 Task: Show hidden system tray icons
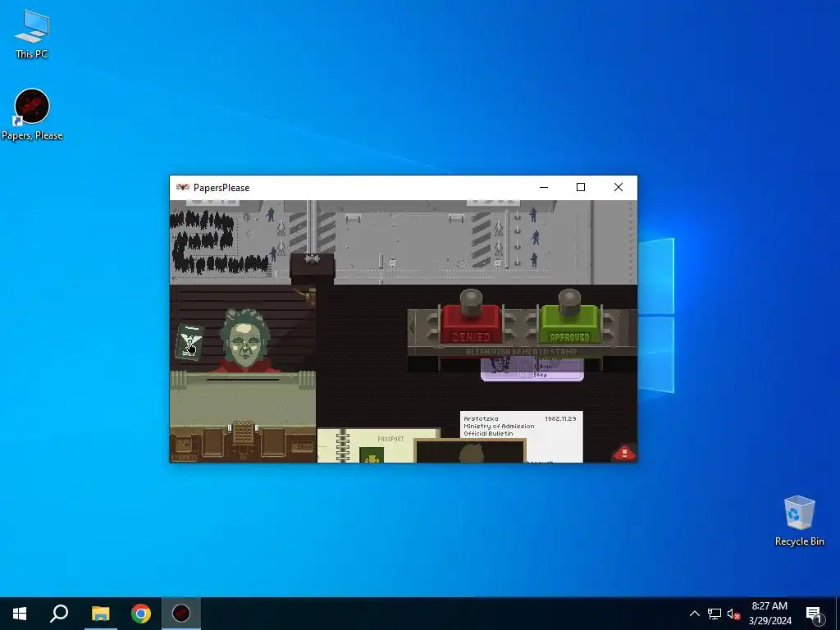click(694, 614)
